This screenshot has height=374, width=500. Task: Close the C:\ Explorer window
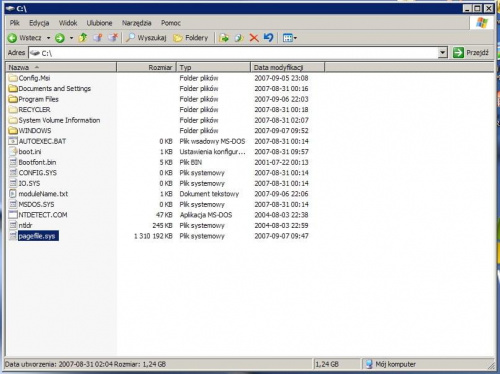pyautogui.click(x=488, y=8)
